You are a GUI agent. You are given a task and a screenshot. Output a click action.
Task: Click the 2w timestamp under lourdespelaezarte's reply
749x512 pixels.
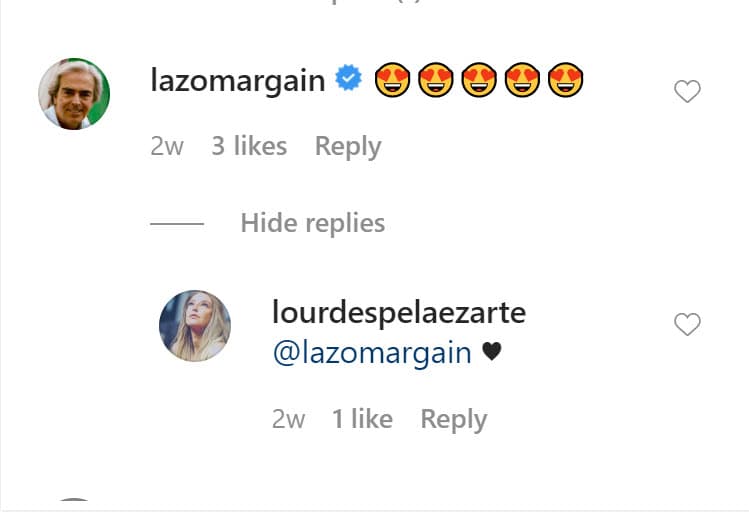coord(289,419)
